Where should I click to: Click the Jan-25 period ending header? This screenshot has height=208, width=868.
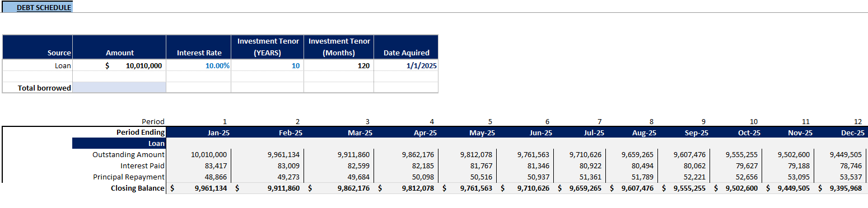tap(198, 133)
